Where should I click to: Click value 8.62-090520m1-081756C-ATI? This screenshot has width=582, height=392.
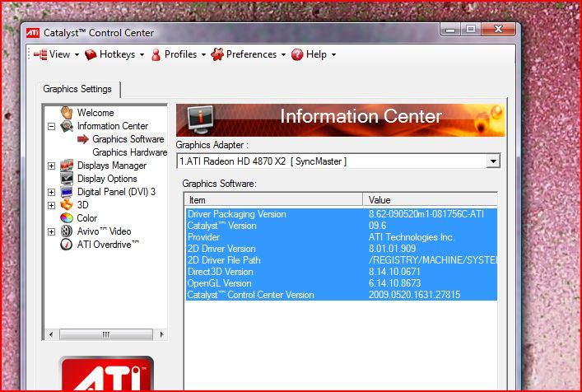(x=426, y=214)
